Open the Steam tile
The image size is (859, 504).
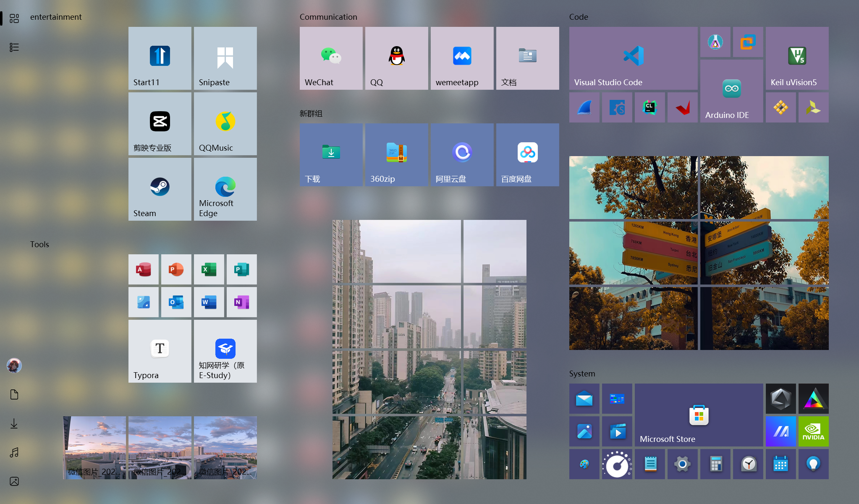[160, 189]
